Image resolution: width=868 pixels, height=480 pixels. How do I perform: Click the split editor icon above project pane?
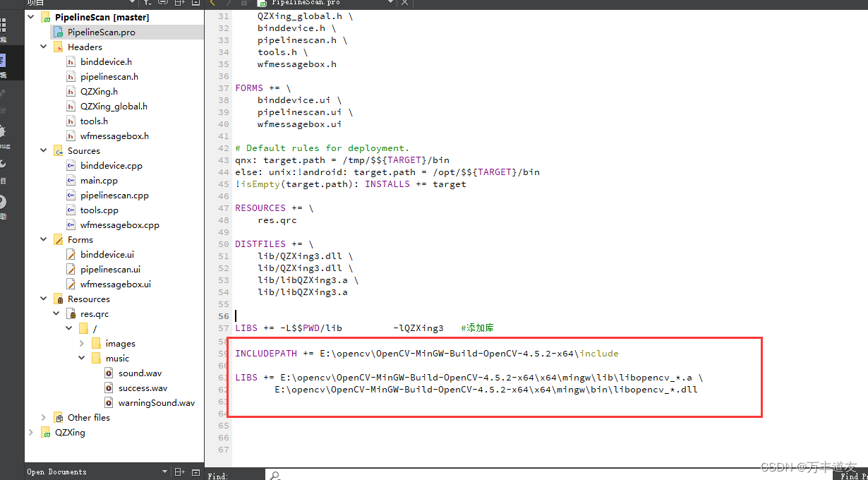tap(179, 3)
